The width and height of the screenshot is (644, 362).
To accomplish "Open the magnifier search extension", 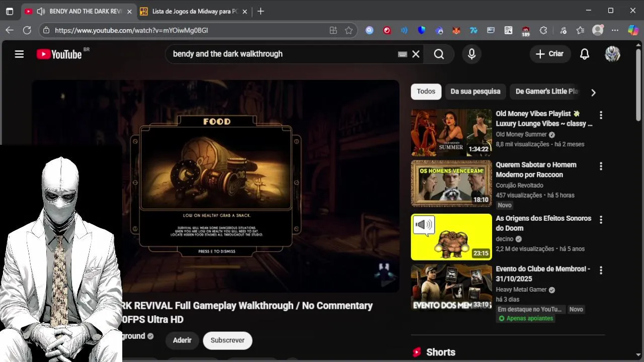I will (x=370, y=30).
